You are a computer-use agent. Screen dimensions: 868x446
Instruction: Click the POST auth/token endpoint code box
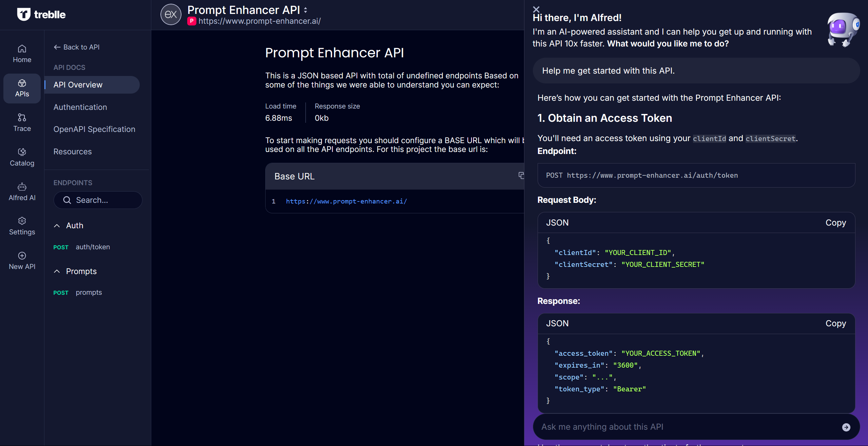pos(696,175)
